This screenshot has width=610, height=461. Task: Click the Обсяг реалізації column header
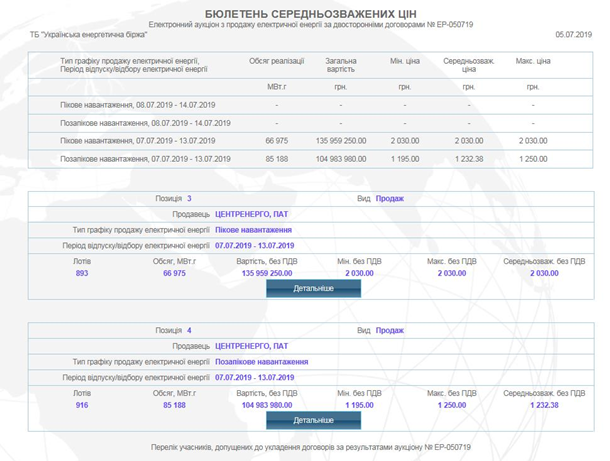[x=276, y=61]
